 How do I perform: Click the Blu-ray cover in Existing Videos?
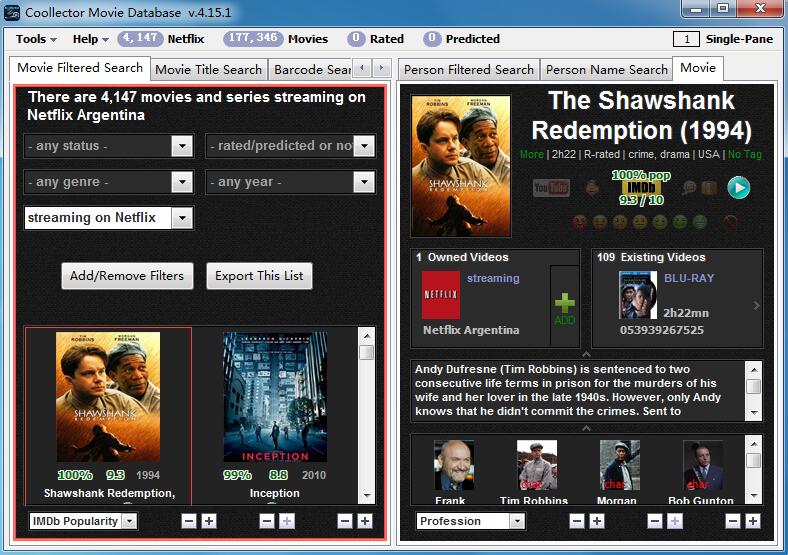[638, 295]
